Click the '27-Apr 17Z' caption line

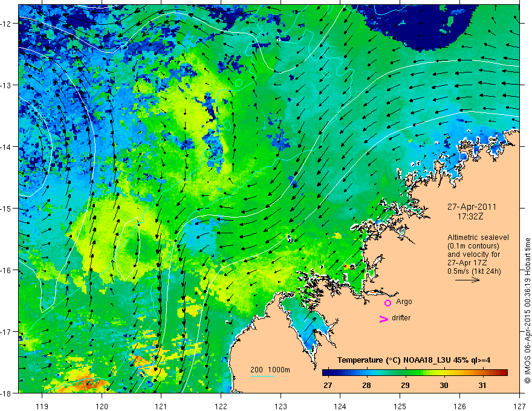pyautogui.click(x=467, y=263)
